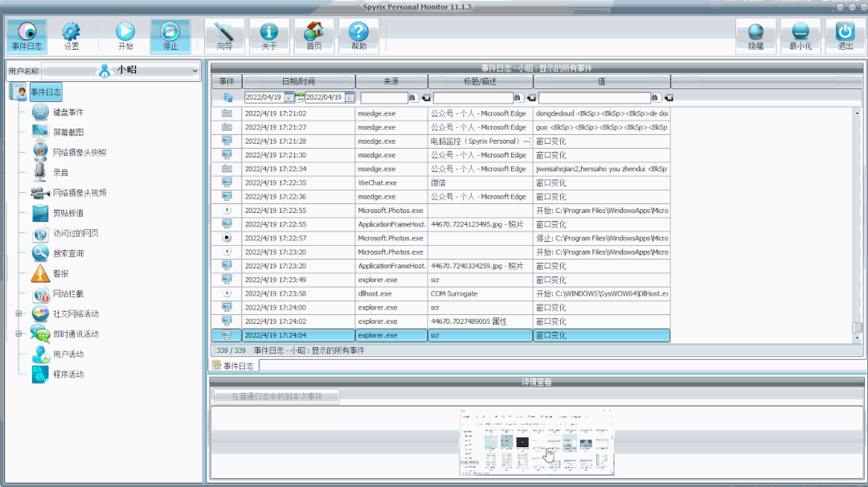Exit the program via 退出
The width and height of the screenshot is (868, 487).
click(x=845, y=36)
